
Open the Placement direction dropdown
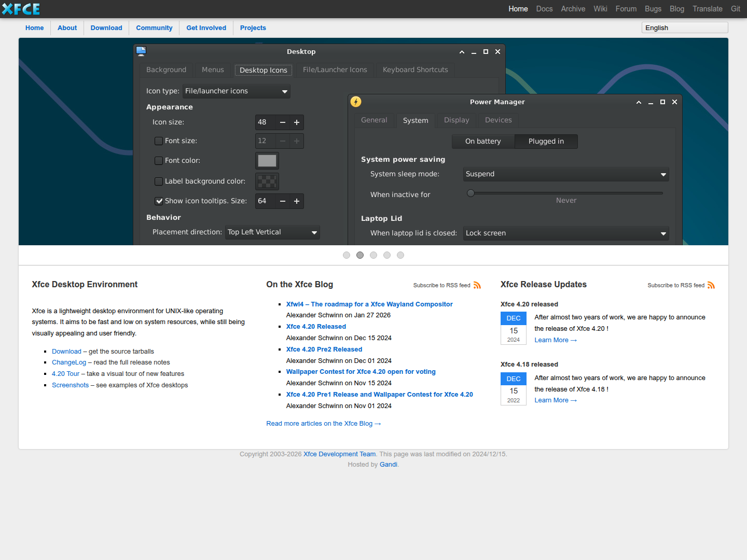point(272,232)
